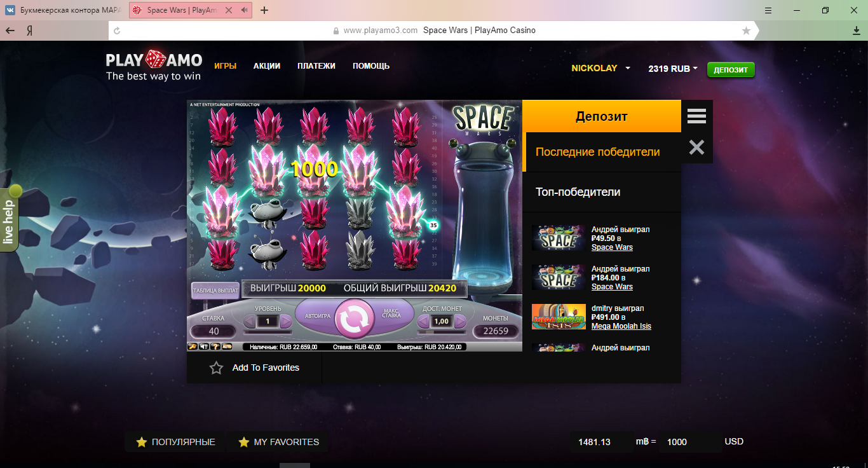Close the side panel with the X icon

pyautogui.click(x=696, y=148)
